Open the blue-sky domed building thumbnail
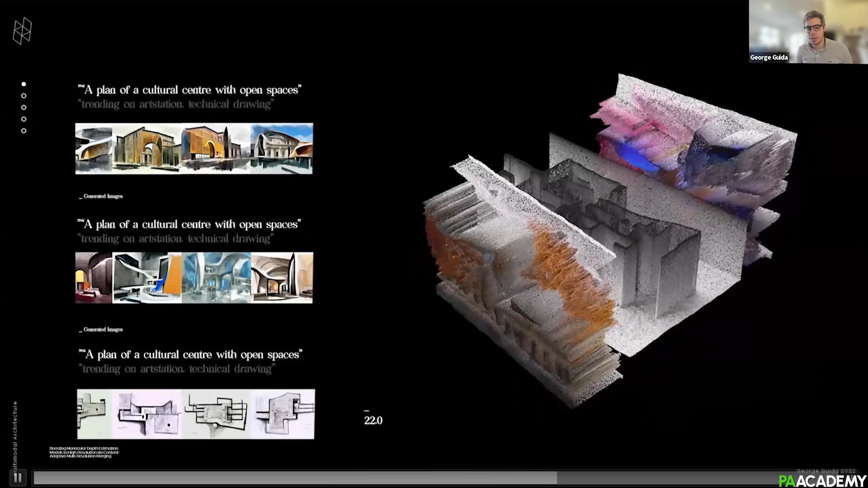The height and width of the screenshot is (488, 868). coord(282,149)
